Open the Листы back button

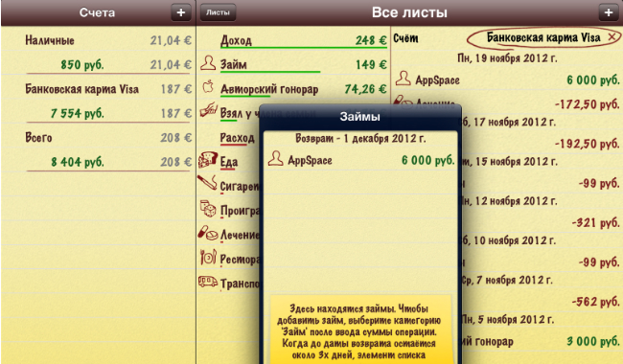click(218, 12)
